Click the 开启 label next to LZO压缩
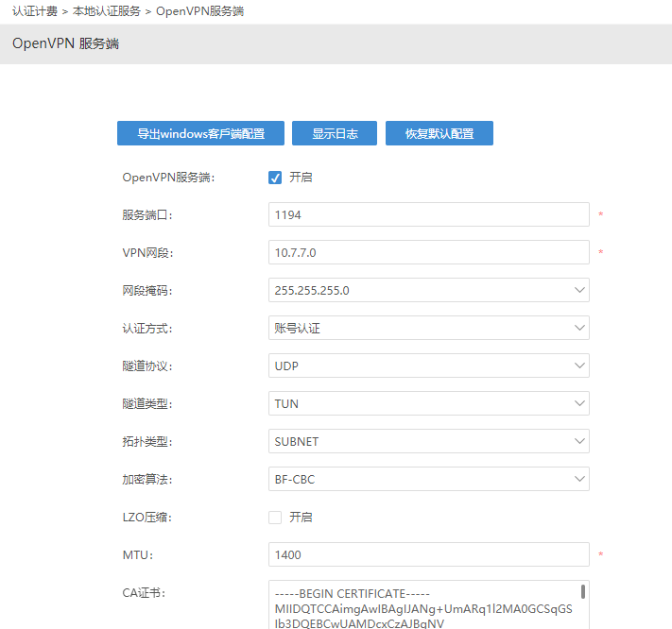672x629 pixels. click(x=301, y=518)
